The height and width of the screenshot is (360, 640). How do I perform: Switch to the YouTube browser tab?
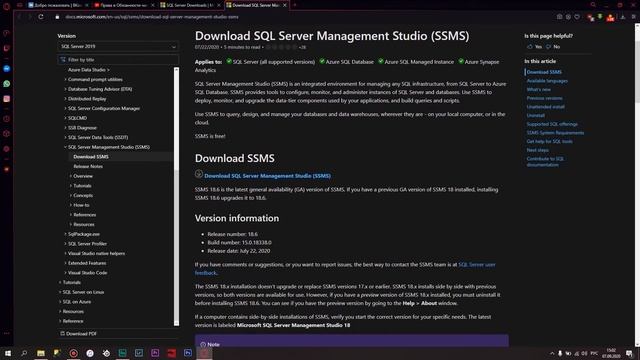[124, 5]
